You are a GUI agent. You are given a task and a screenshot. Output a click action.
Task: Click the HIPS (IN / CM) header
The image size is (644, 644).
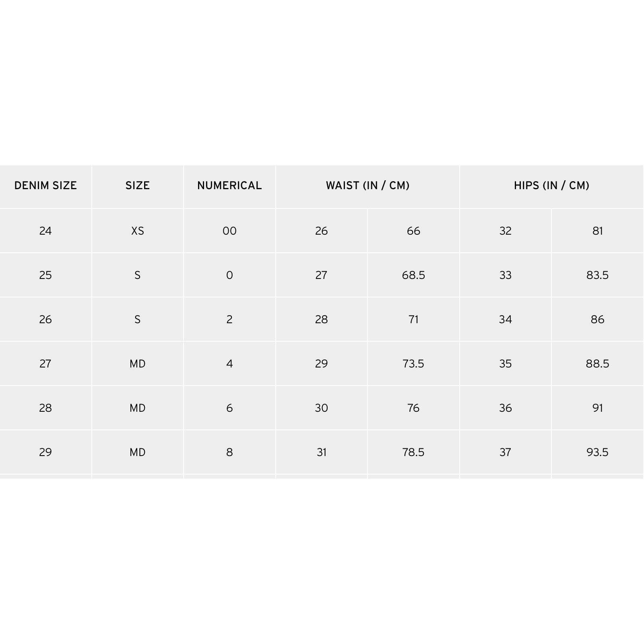pyautogui.click(x=551, y=186)
